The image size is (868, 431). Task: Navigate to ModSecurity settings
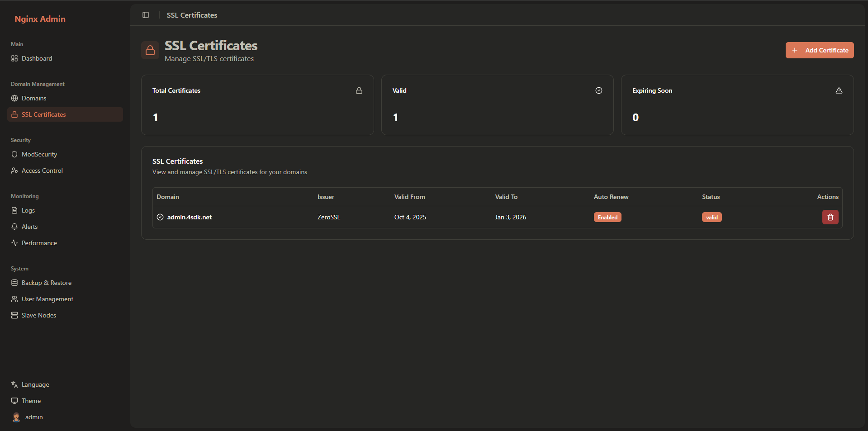coord(39,154)
